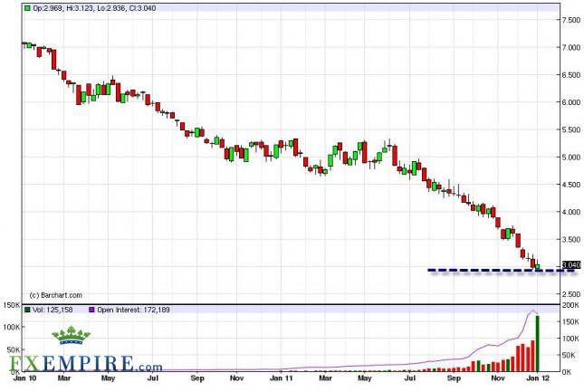The width and height of the screenshot is (584, 392).
Task: Click the 3.500 price axis label
Action: [x=571, y=239]
